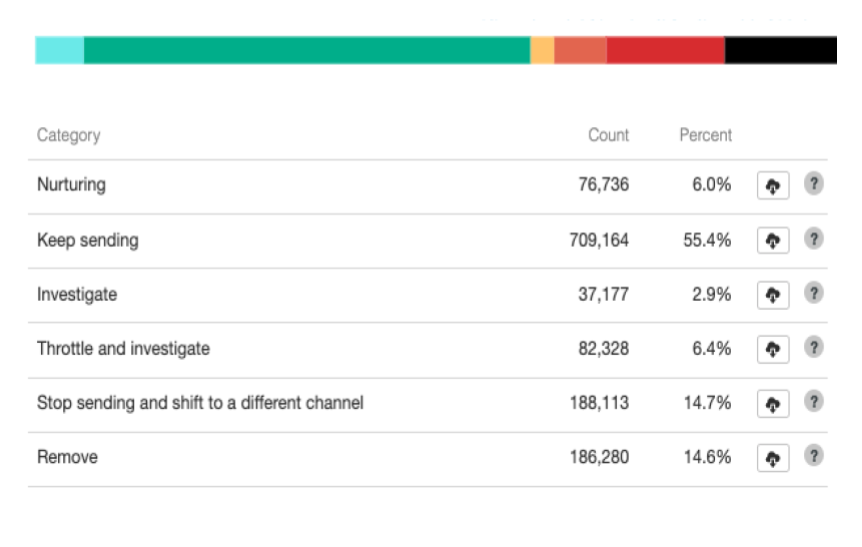862x547 pixels.
Task: Open help for the Nurturing row
Action: point(814,185)
